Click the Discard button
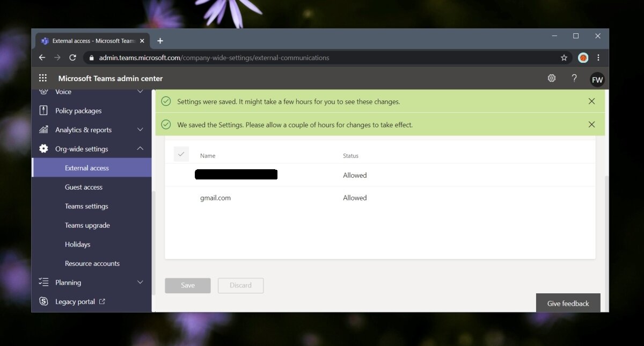 tap(240, 285)
